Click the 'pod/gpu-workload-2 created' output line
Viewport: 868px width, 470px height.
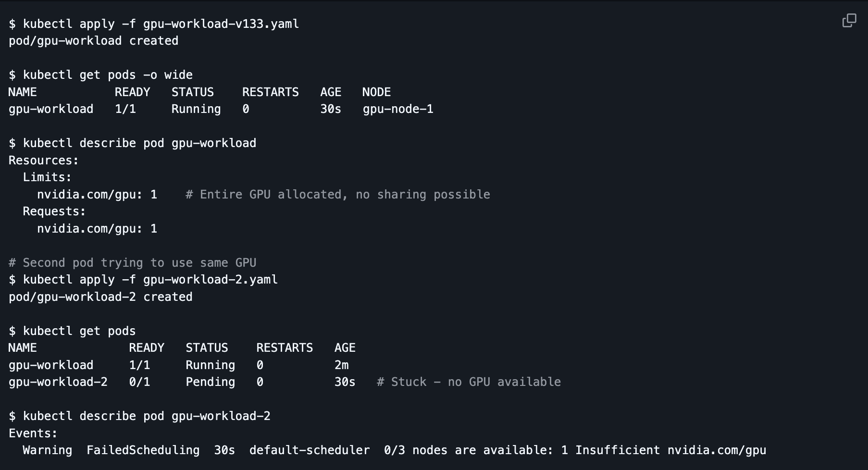100,297
